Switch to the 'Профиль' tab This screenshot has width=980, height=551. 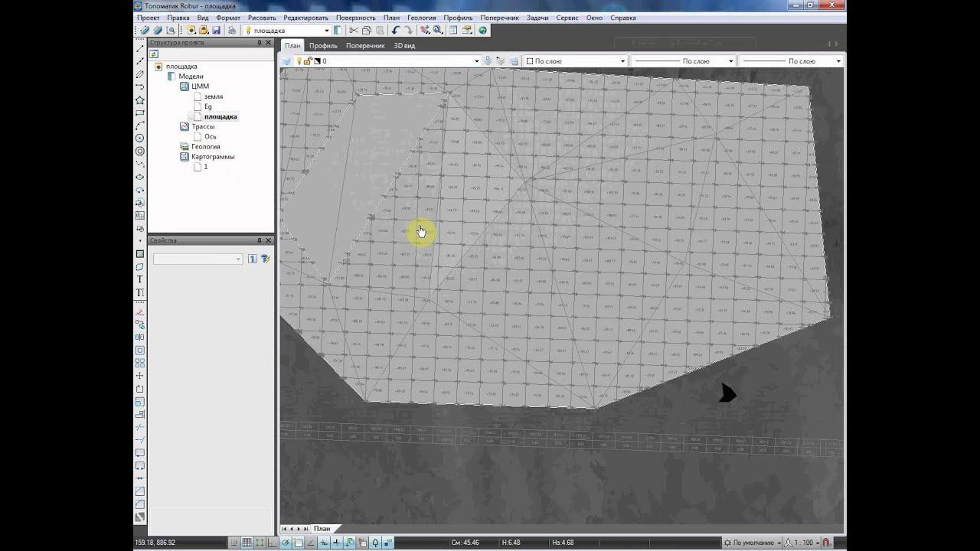click(x=323, y=46)
